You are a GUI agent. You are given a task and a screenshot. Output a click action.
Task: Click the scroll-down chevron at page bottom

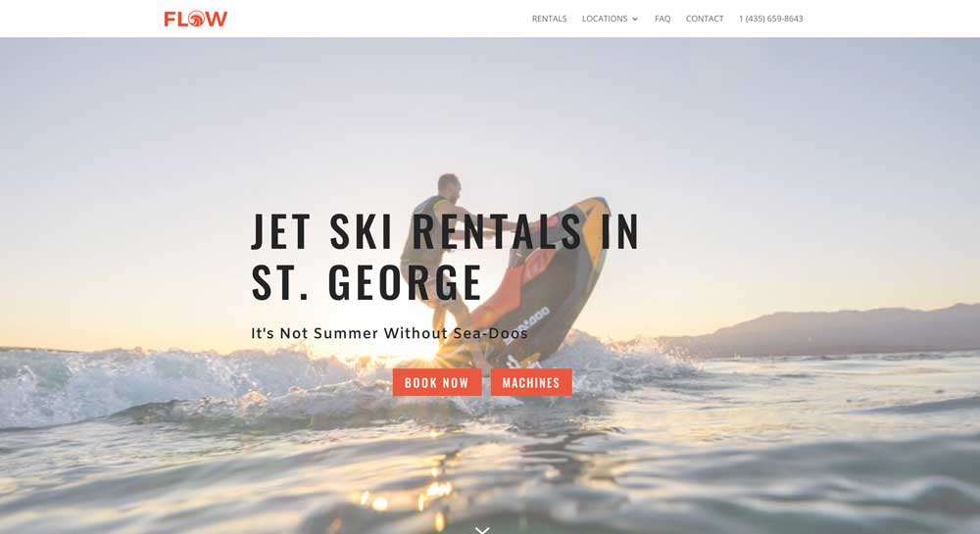482,530
